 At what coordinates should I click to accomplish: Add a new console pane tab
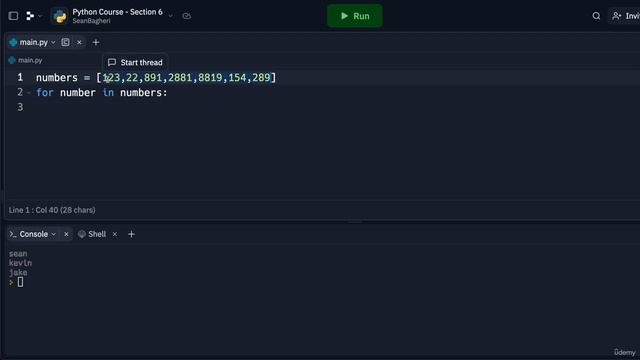tap(131, 234)
